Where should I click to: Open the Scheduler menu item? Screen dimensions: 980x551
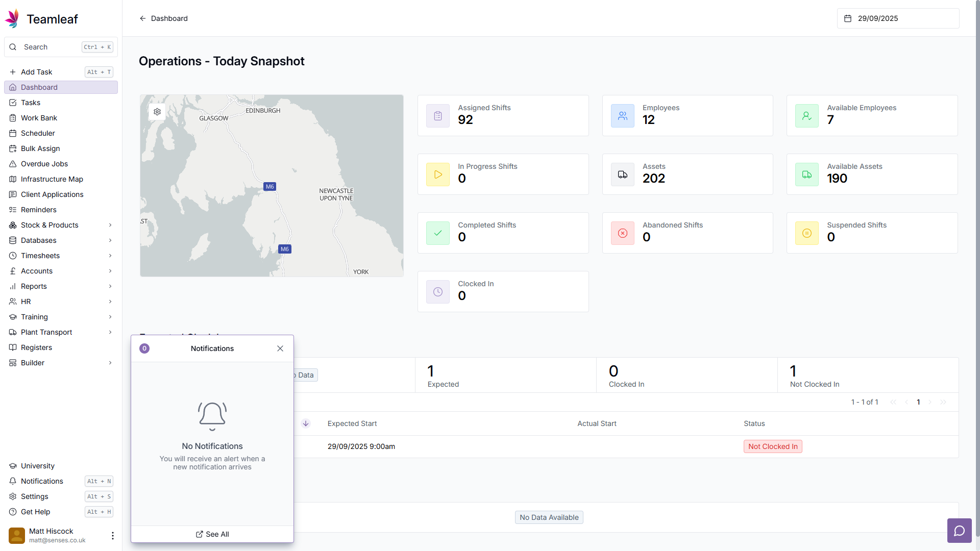pyautogui.click(x=38, y=133)
